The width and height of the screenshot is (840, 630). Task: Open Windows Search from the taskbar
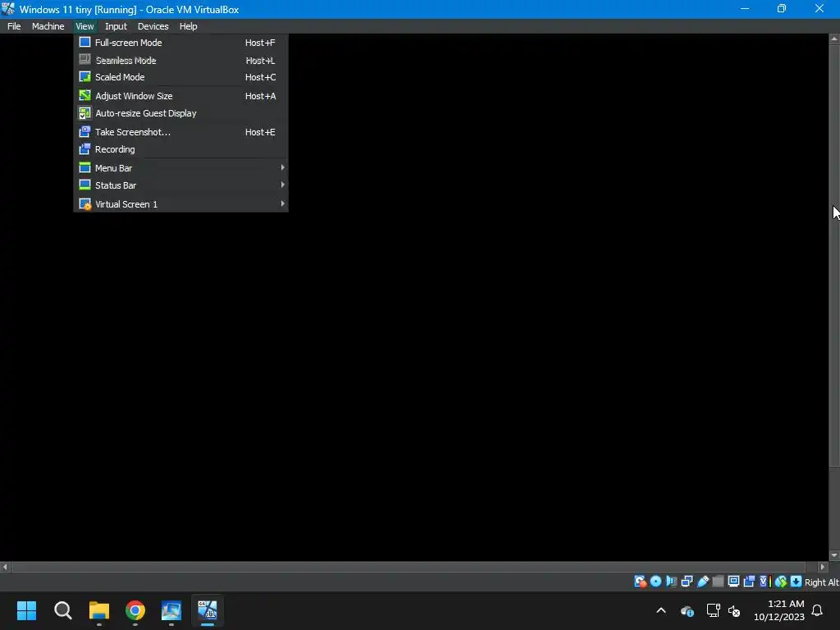click(x=62, y=610)
